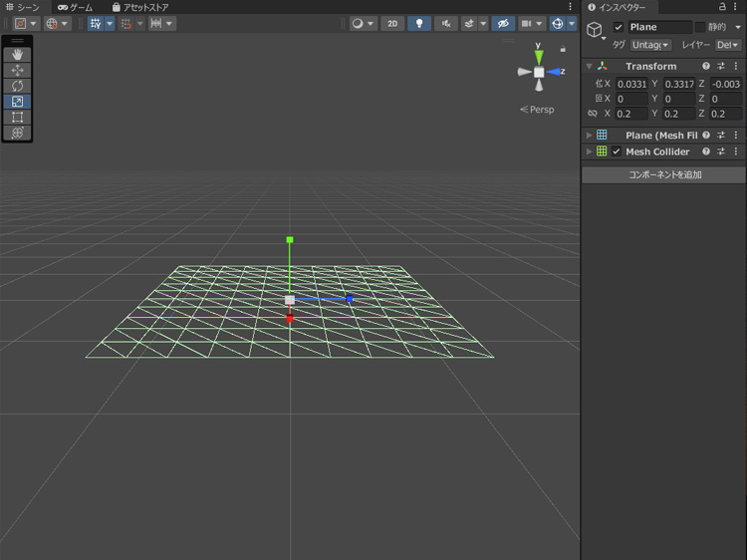Select the Hand view tool
The width and height of the screenshot is (747, 560).
coord(17,55)
